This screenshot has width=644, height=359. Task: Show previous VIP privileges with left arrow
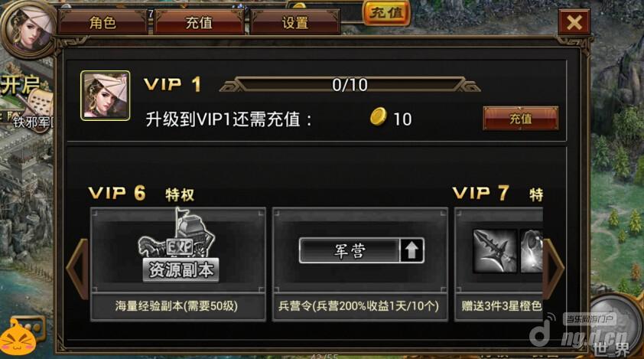click(x=77, y=269)
